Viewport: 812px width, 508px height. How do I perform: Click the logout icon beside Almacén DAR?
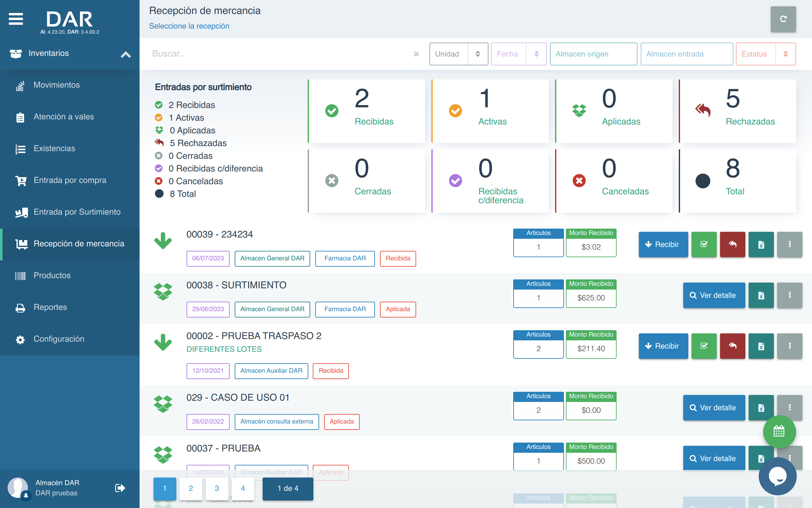coord(120,488)
